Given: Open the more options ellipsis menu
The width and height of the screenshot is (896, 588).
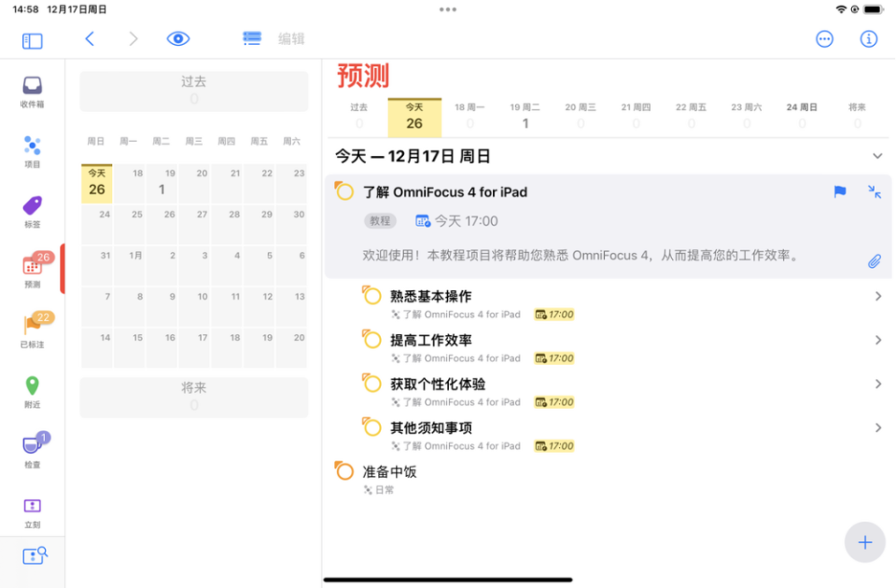Looking at the screenshot, I should coord(824,39).
